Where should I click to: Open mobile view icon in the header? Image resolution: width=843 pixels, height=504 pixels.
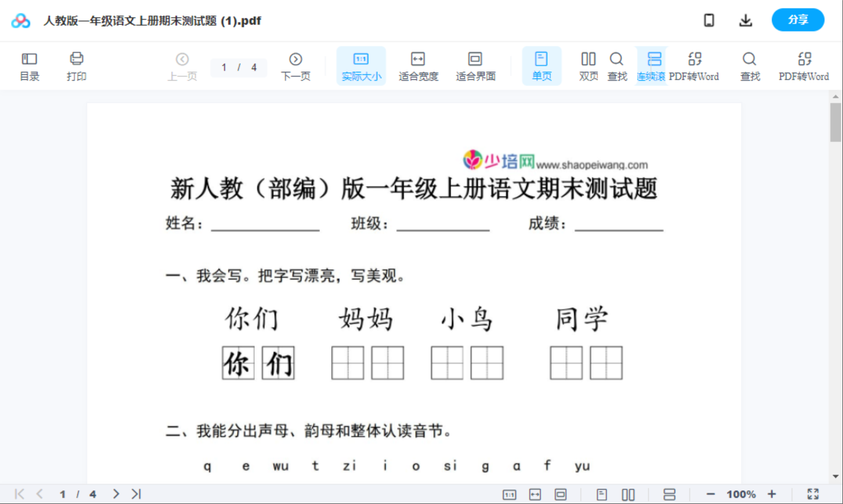tap(709, 20)
